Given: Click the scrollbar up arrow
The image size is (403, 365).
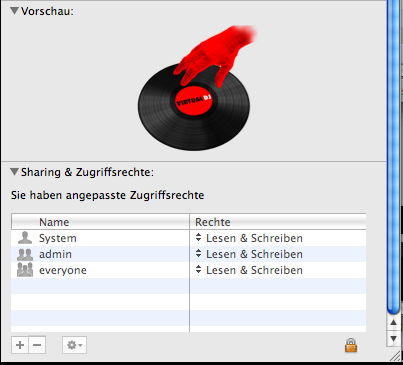Looking at the screenshot, I should pos(393,322).
